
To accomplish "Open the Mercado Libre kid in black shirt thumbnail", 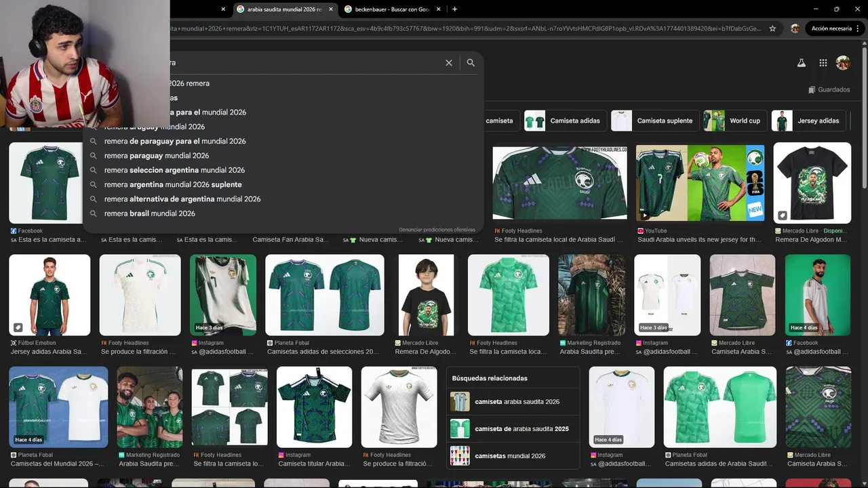I will pyautogui.click(x=426, y=295).
